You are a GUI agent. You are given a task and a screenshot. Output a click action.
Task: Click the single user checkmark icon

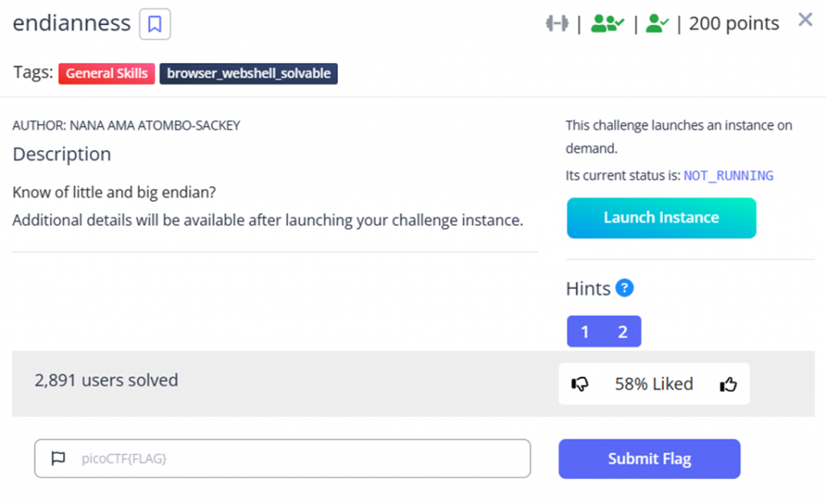pyautogui.click(x=657, y=24)
